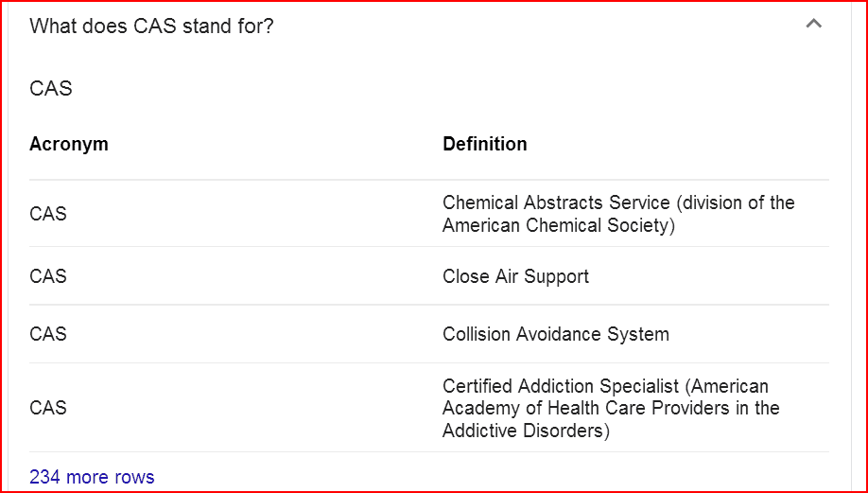Click CAS acronym in Close Air Support row
This screenshot has width=868, height=493.
pyautogui.click(x=48, y=276)
